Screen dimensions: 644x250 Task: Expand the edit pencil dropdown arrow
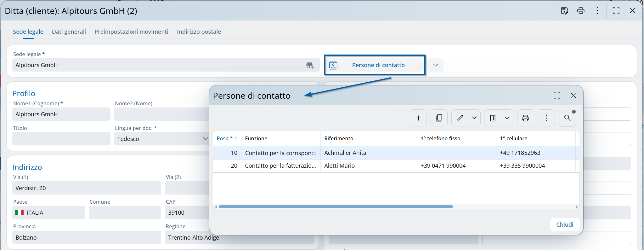point(474,118)
